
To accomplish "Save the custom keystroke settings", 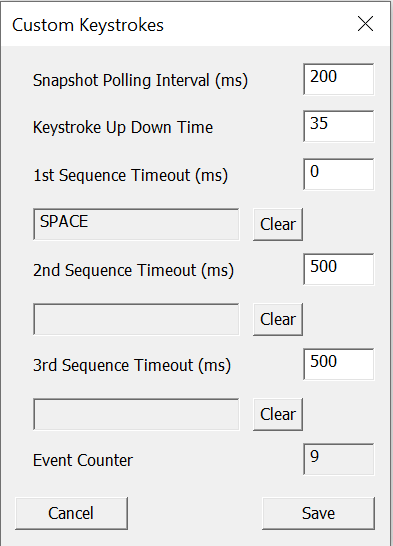I will 319,514.
